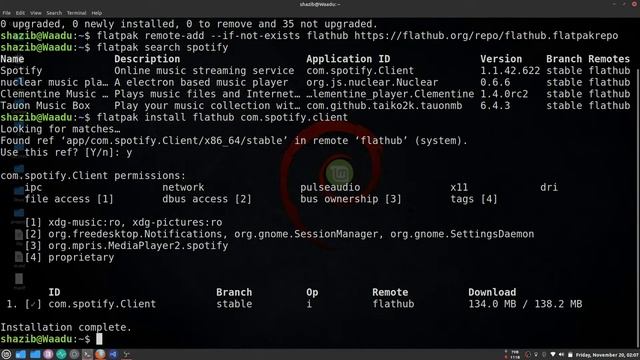Click 'flathub' under the Remote column header
Image resolution: width=640 pixels, height=360 pixels.
[393, 304]
